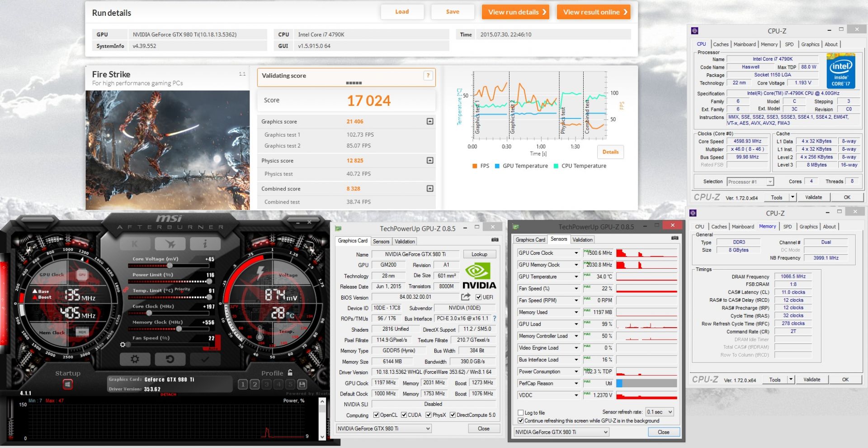Screen dimensions: 868x448
Task: Open the SPD tab in lower CPU-Z
Action: pyautogui.click(x=788, y=226)
